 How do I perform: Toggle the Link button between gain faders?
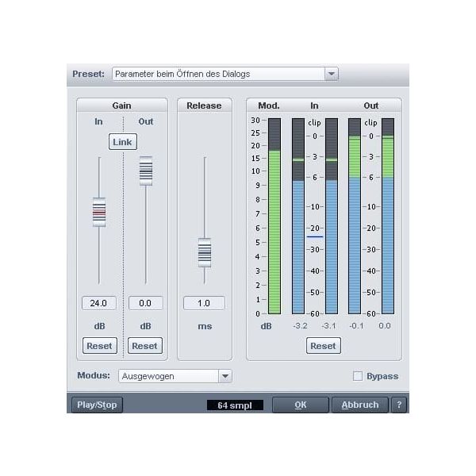tap(123, 142)
